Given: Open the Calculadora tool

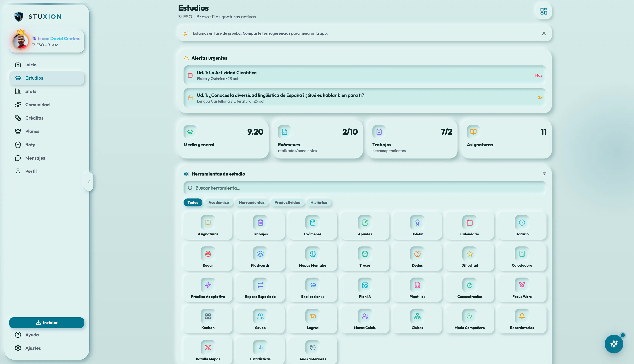Looking at the screenshot, I should coord(522,257).
